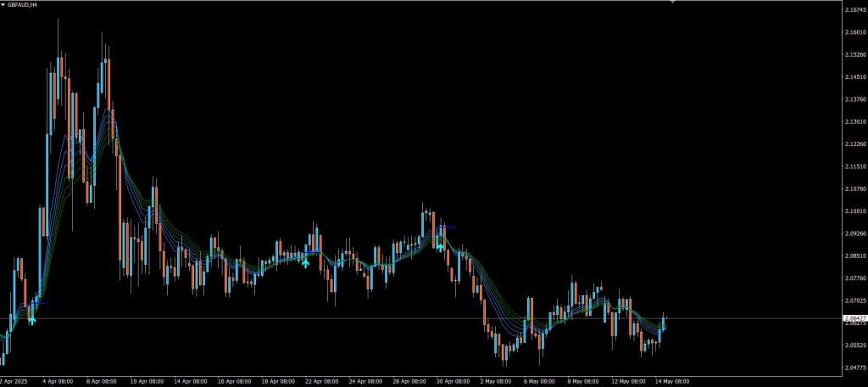
Task: Click the 2.10010 price scale label
Action: [x=854, y=210]
